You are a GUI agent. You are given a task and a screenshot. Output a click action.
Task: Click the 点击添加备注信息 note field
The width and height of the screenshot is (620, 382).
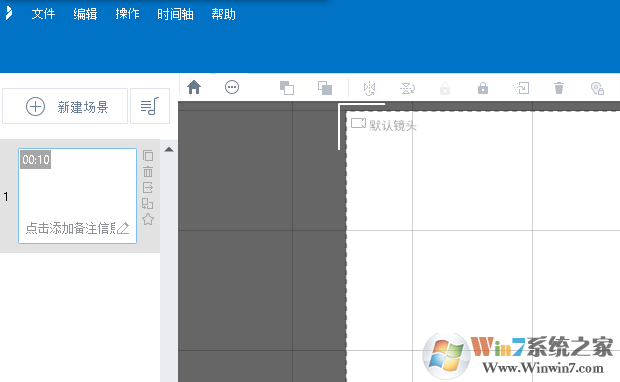point(70,228)
